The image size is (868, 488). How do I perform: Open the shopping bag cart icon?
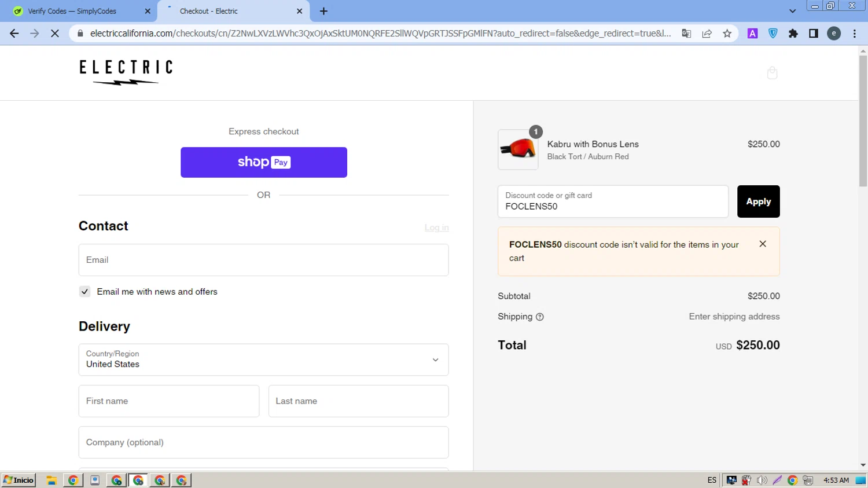pyautogui.click(x=772, y=72)
